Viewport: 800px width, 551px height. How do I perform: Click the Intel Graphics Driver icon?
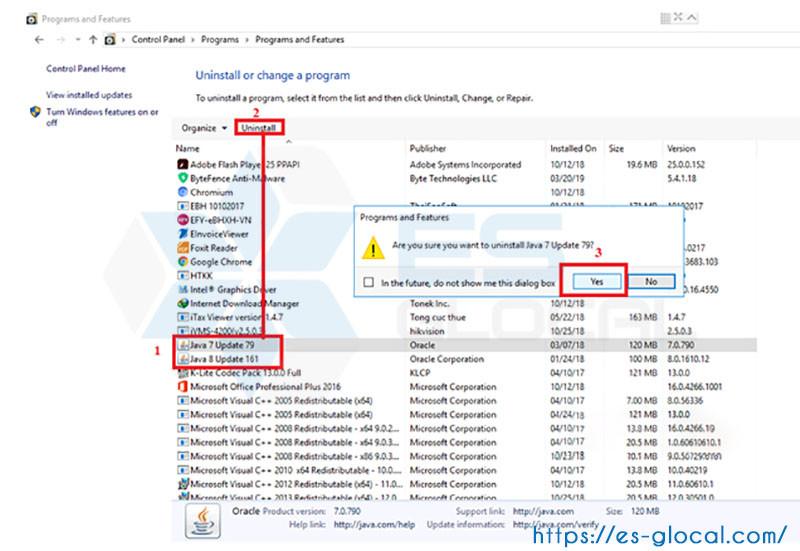[x=182, y=289]
